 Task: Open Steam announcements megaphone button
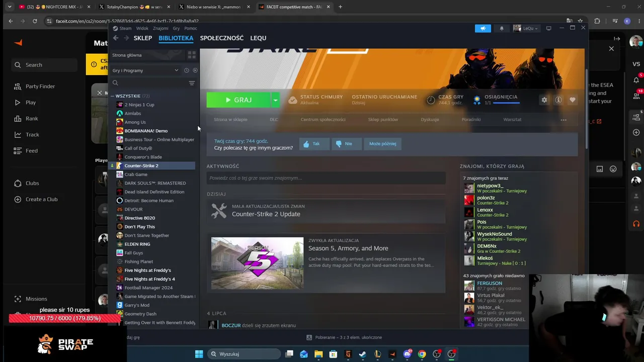(483, 29)
